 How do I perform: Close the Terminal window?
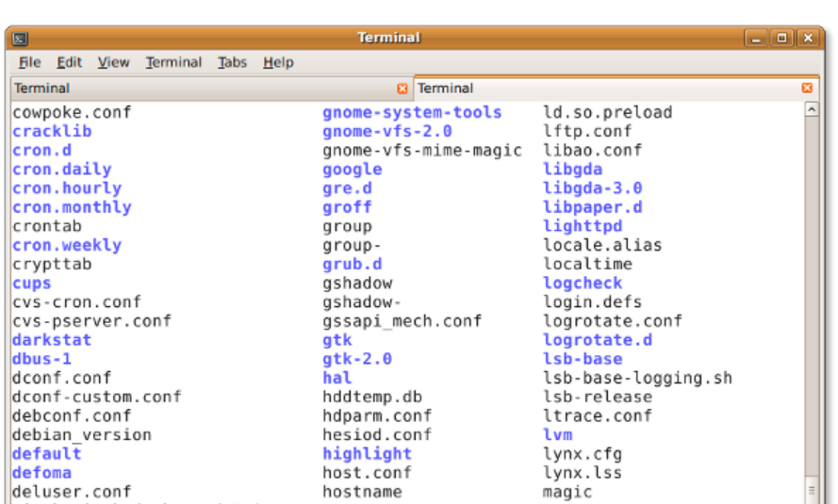tap(808, 39)
